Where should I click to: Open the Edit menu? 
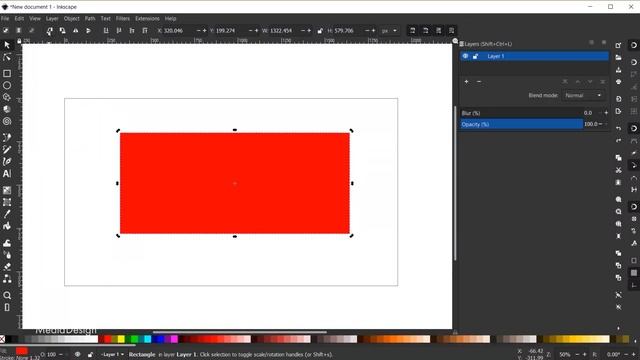coord(19,18)
